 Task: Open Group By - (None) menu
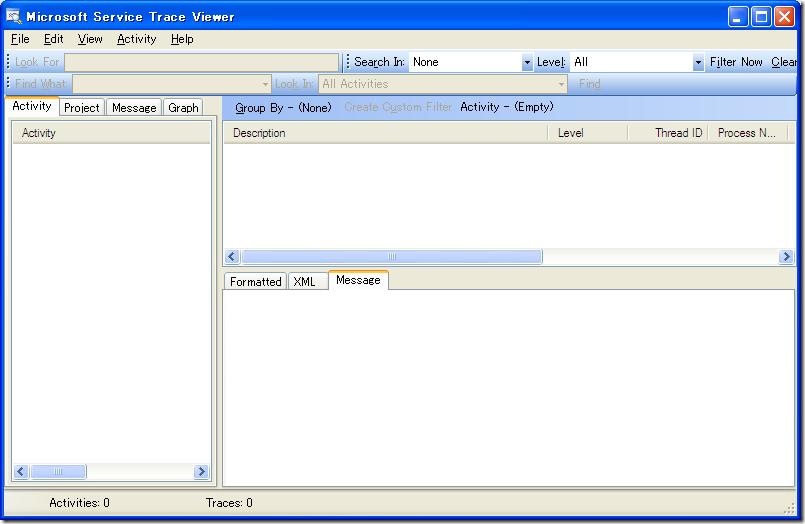(x=283, y=107)
